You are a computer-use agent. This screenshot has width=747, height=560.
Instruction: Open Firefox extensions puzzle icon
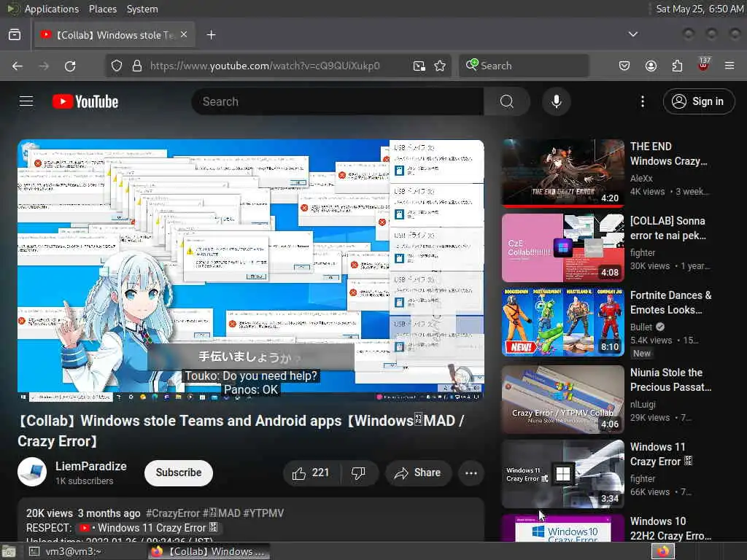677,66
